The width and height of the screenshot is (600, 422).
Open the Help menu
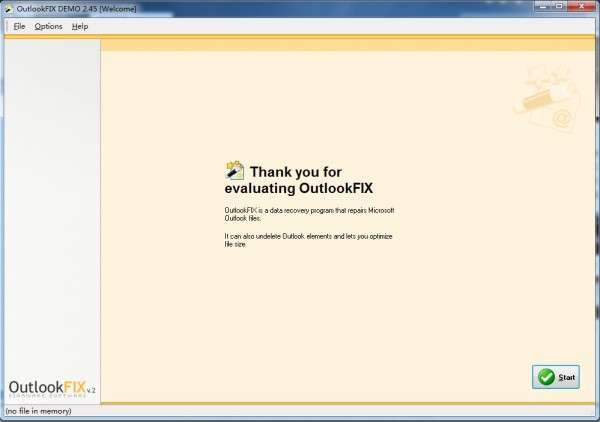[x=80, y=26]
